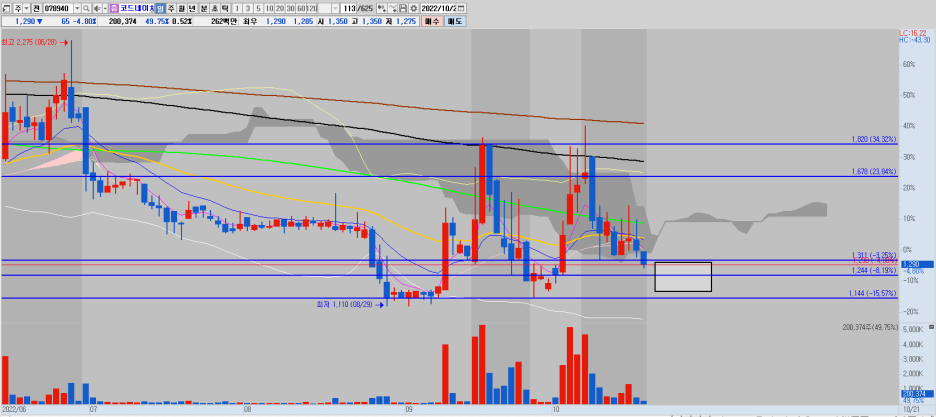
Task: Select the 5 interval button
Action: [x=258, y=8]
